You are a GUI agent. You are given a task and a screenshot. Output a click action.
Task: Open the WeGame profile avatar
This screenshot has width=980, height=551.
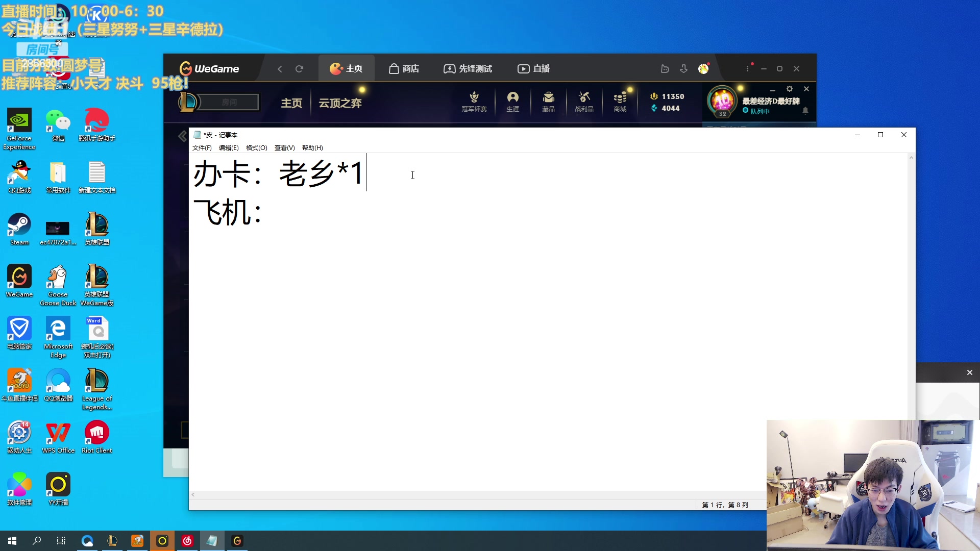pos(704,68)
